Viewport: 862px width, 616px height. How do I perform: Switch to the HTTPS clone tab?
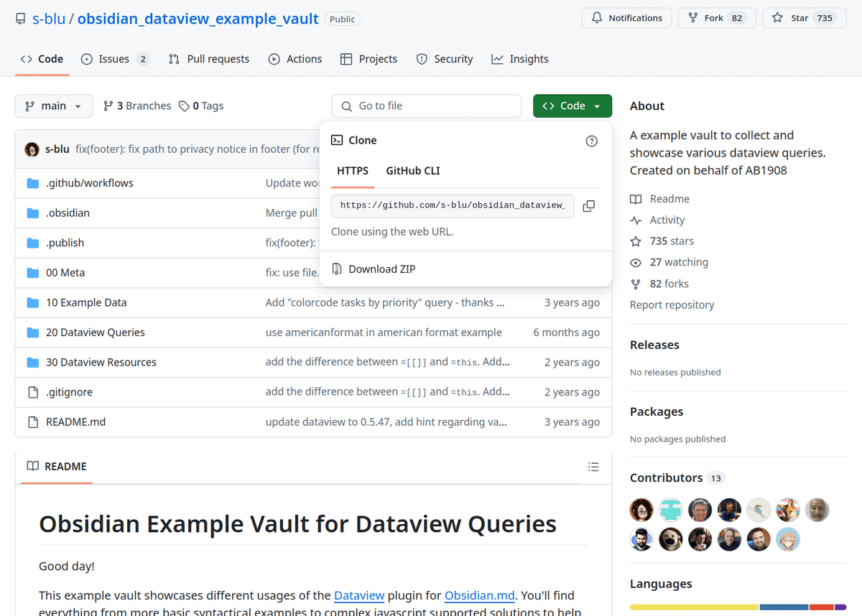coord(352,171)
